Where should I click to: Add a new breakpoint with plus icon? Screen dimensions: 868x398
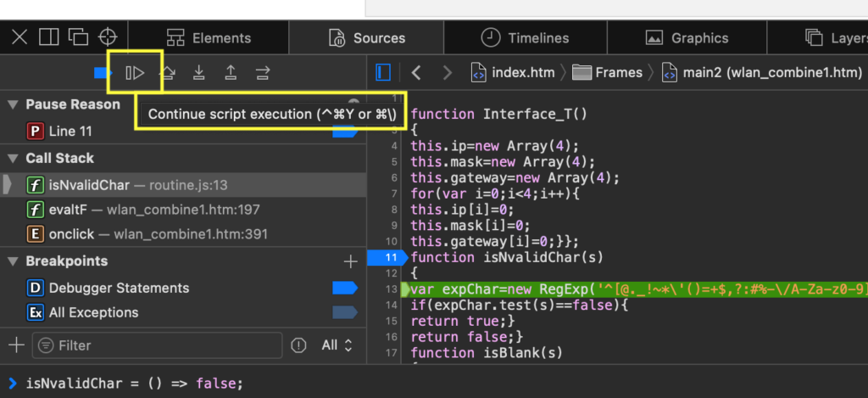point(350,261)
